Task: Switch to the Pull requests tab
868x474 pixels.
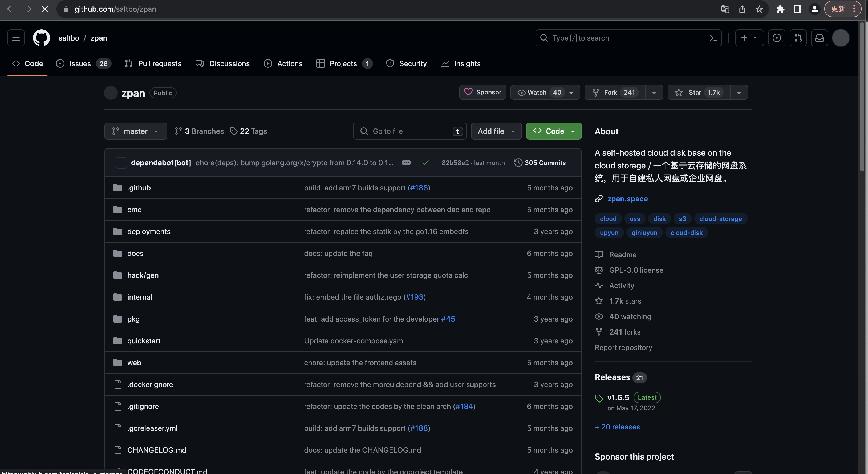Action: 153,63
